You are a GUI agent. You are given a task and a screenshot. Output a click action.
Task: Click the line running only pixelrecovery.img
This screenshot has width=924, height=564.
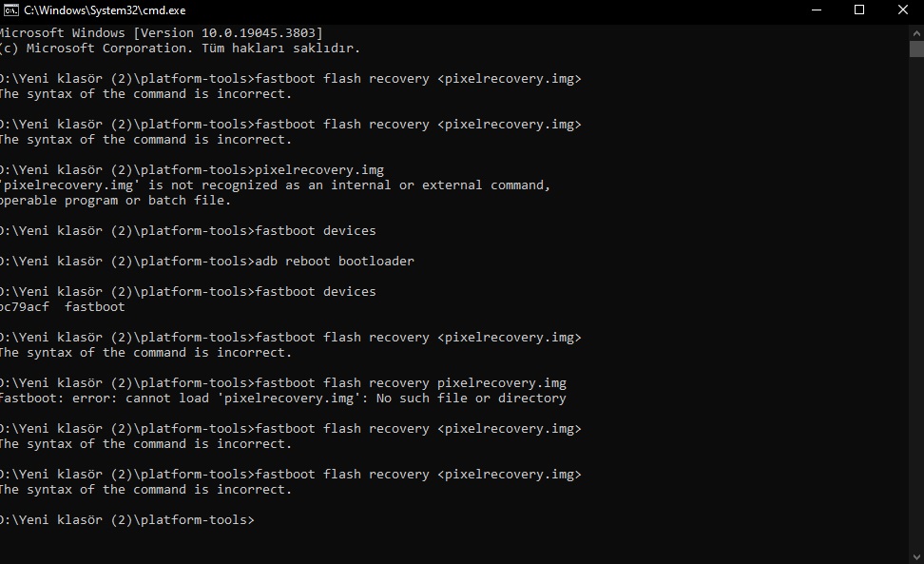pyautogui.click(x=192, y=170)
